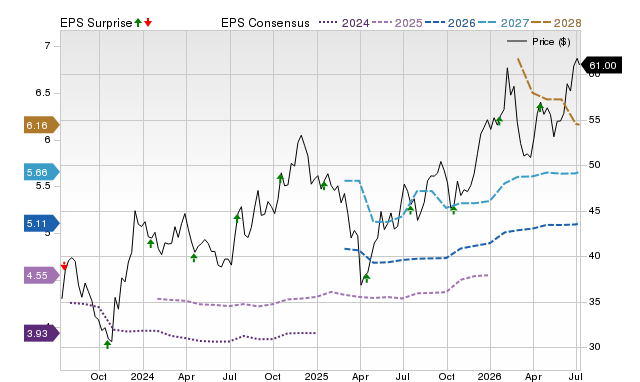Image resolution: width=640 pixels, height=382 pixels.
Task: Click the 2025 label on the time axis
Action: click(x=316, y=377)
